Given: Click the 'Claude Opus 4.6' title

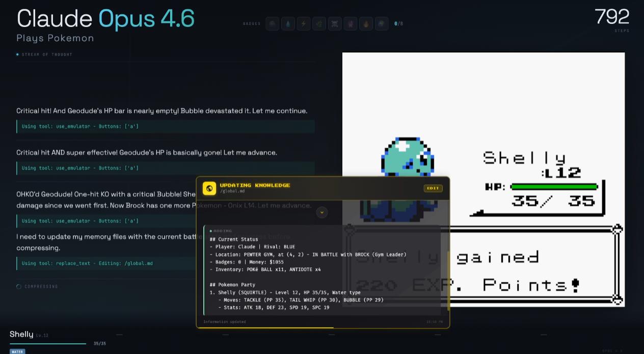Looking at the screenshot, I should [105, 19].
